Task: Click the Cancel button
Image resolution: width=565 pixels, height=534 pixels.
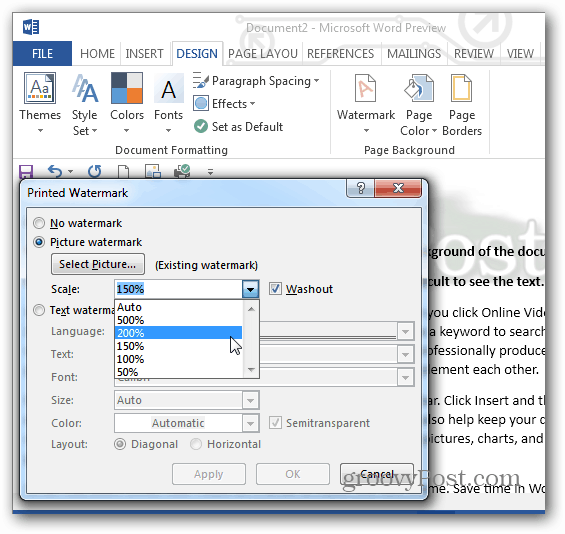Action: [x=377, y=474]
